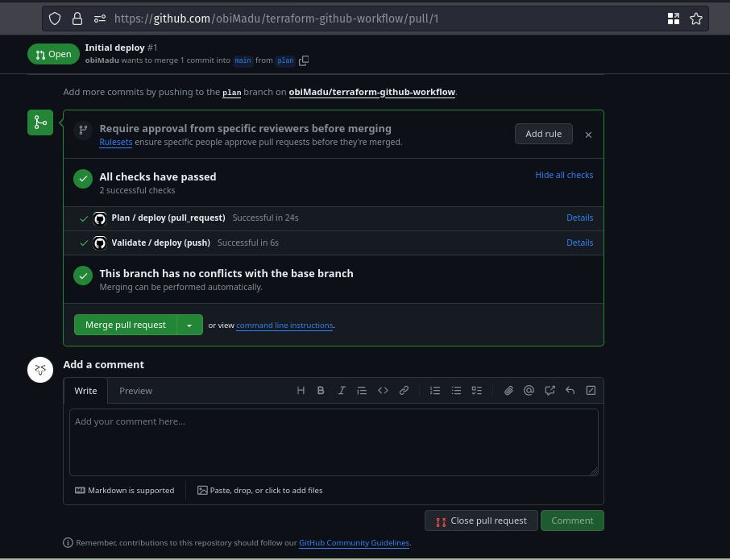Open command line instructions link
Viewport: 730px width, 560px height.
[x=284, y=326]
